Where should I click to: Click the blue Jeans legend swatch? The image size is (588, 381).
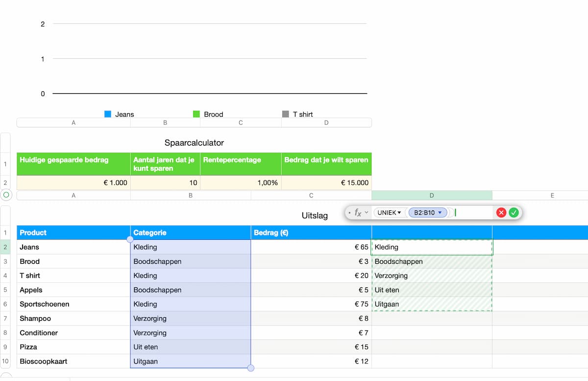[108, 114]
